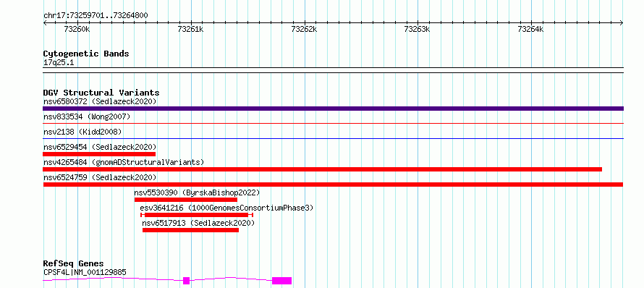Click the 73261k ruler tick label
644x288 pixels.
pos(190,29)
